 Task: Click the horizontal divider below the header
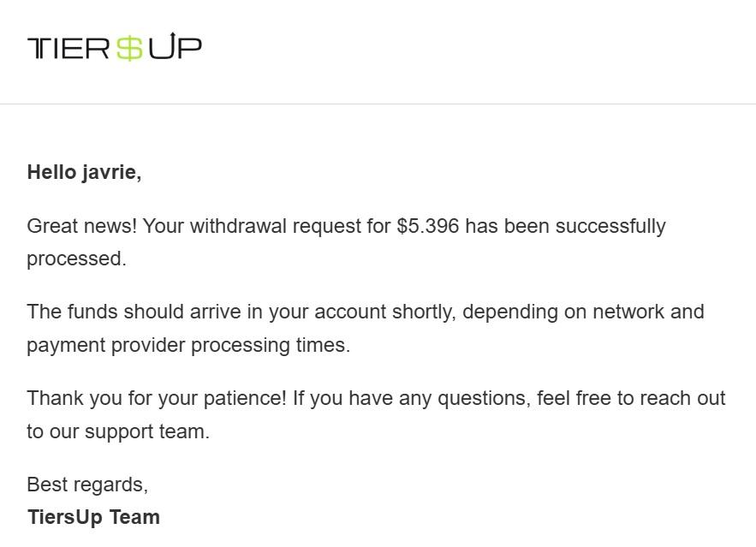378,104
